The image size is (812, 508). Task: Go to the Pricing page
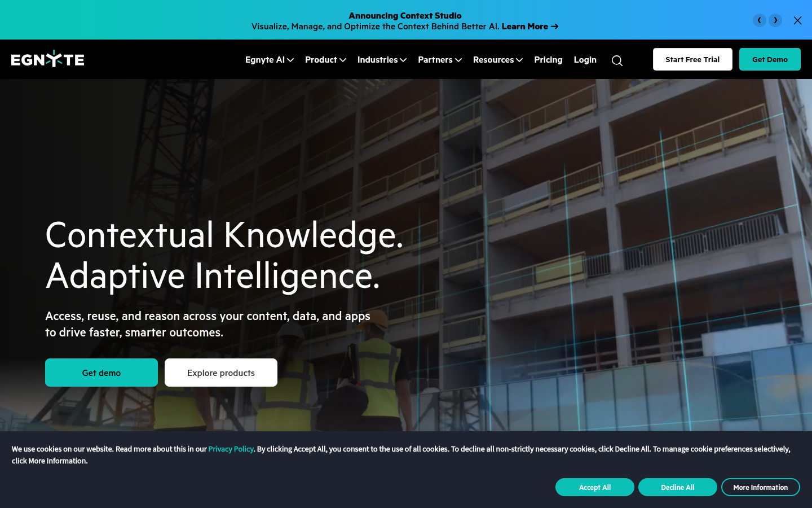tap(548, 60)
